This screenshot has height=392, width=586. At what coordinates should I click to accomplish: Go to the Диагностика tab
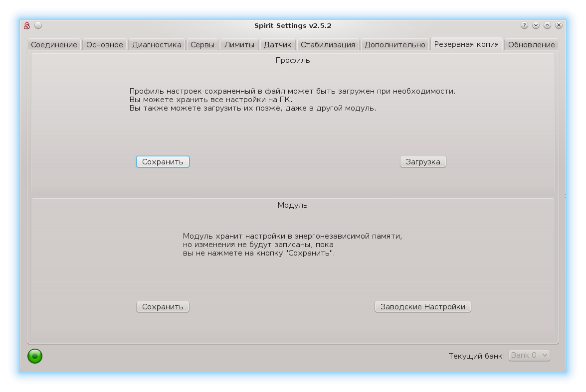(157, 45)
